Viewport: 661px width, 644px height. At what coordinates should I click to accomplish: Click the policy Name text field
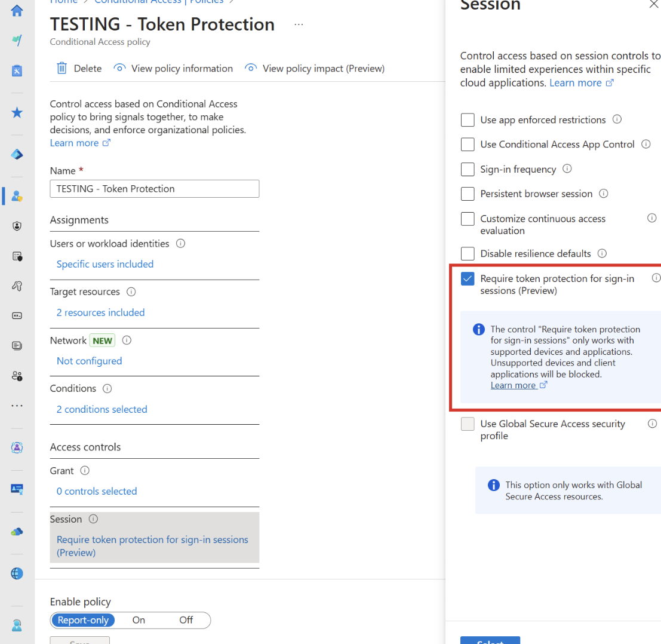tap(155, 189)
